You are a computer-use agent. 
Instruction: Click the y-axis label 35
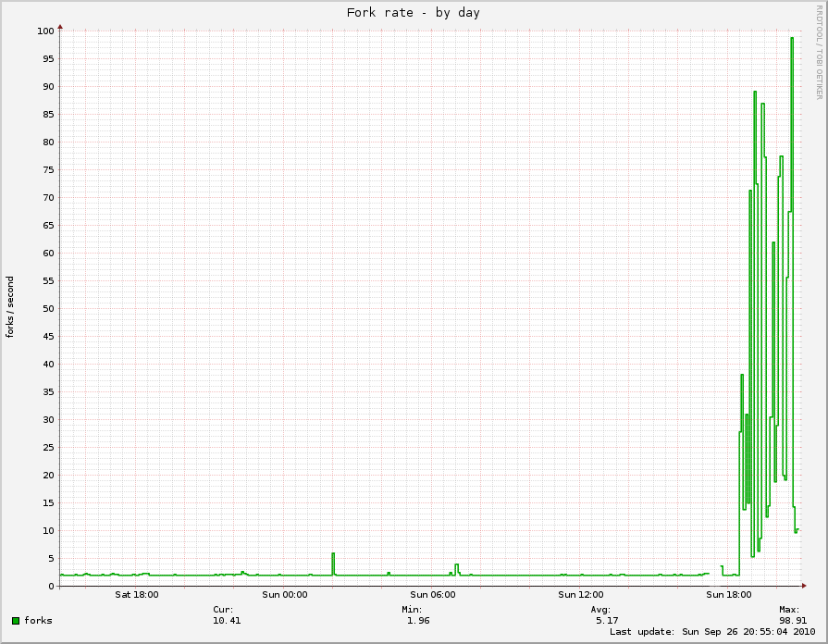[48, 392]
